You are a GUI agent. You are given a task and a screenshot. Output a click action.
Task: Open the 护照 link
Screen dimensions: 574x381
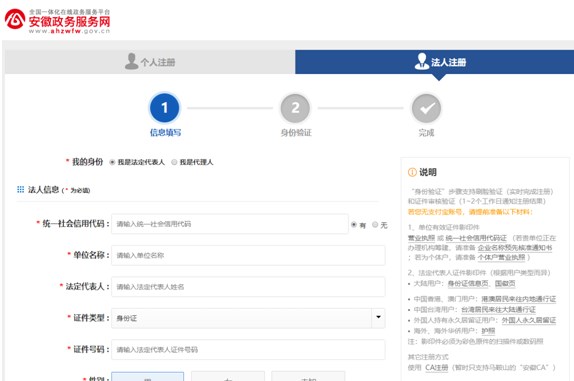488,331
